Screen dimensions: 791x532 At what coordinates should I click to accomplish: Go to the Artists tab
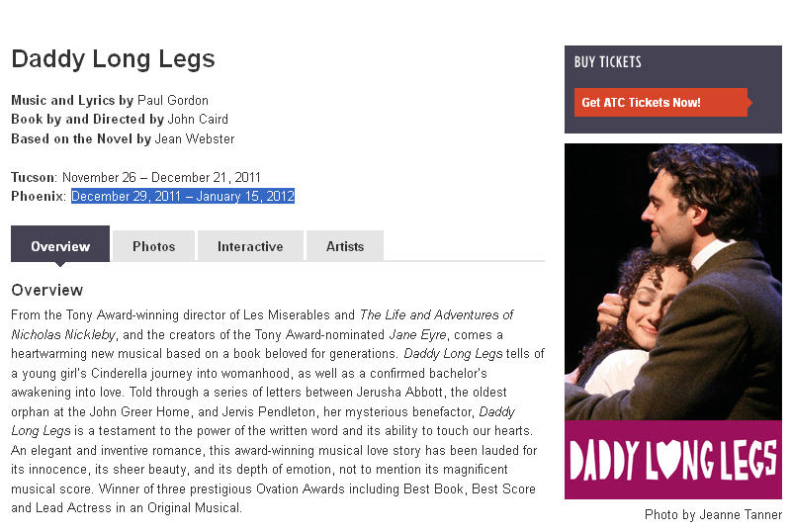point(345,246)
